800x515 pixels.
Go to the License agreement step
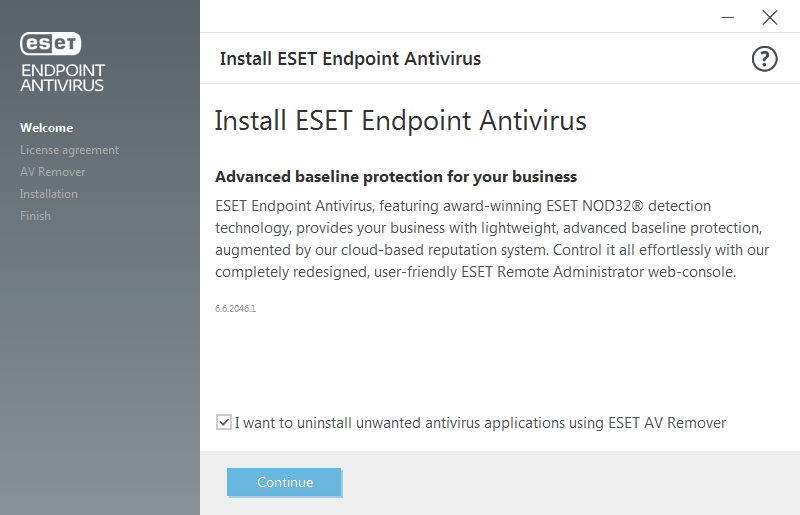(x=69, y=150)
